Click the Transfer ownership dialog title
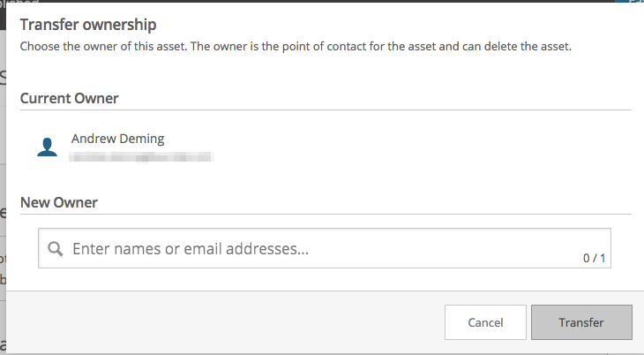 tap(88, 25)
